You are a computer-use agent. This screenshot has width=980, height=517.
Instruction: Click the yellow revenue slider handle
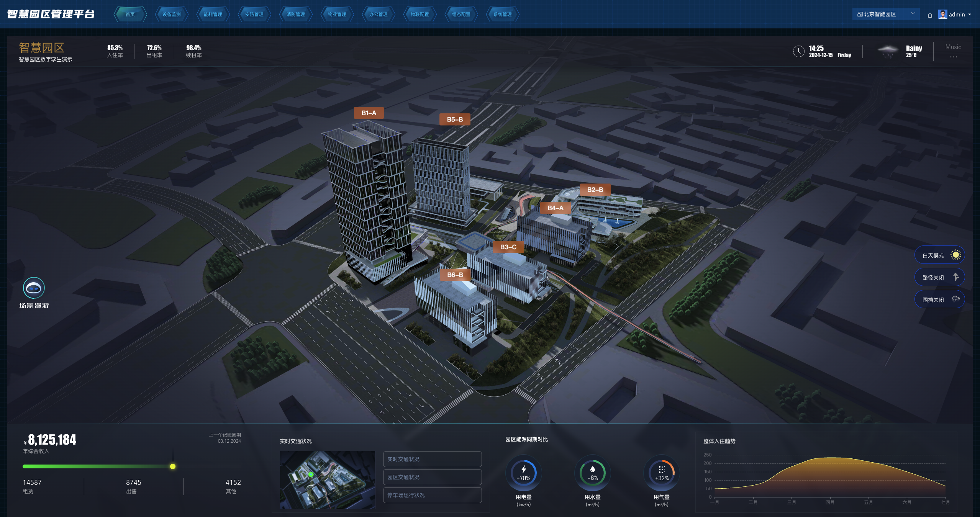(173, 466)
